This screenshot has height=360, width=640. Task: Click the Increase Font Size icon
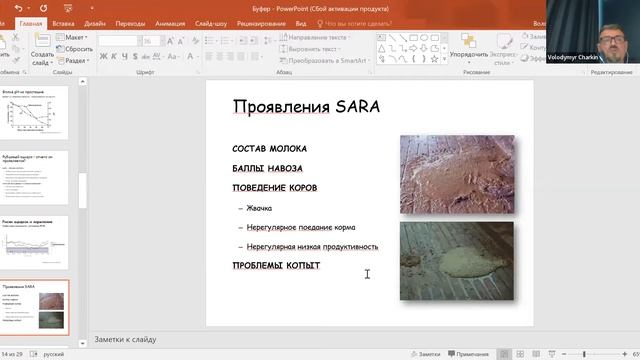tap(171, 40)
